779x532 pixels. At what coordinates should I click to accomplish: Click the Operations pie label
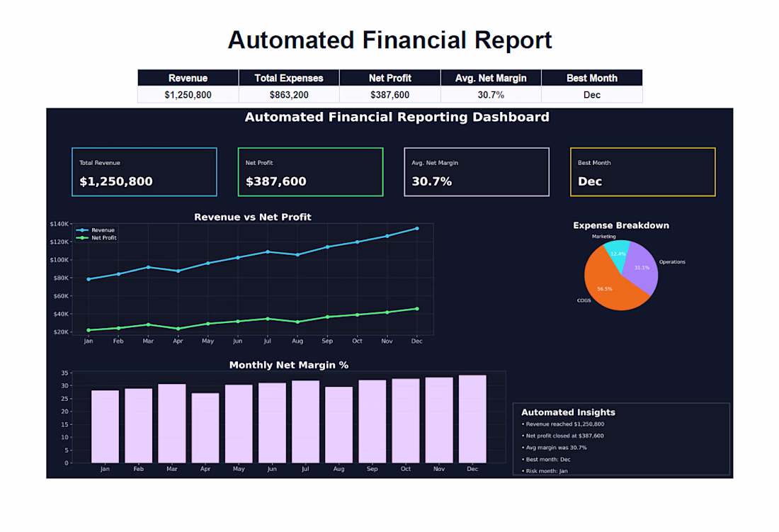pyautogui.click(x=672, y=262)
